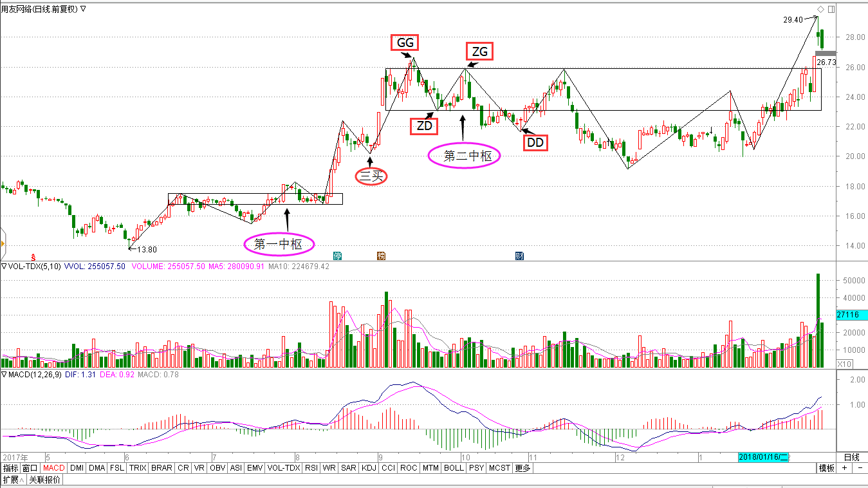The width and height of the screenshot is (868, 488).
Task: Select the CCI indicator tab
Action: click(388, 468)
